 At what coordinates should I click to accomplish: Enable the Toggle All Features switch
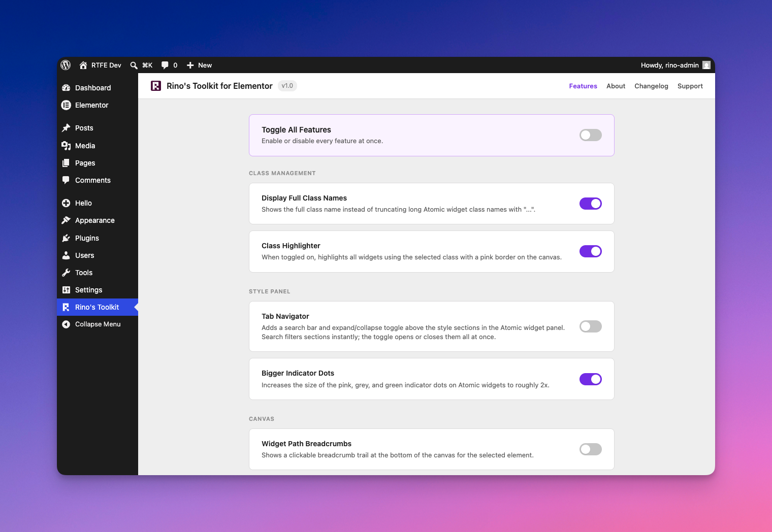click(591, 135)
